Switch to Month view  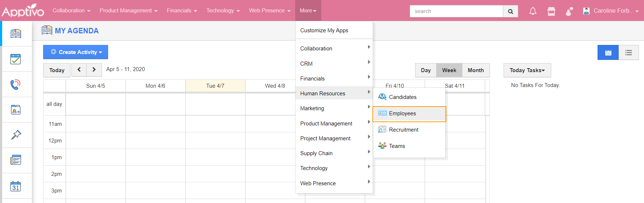476,70
